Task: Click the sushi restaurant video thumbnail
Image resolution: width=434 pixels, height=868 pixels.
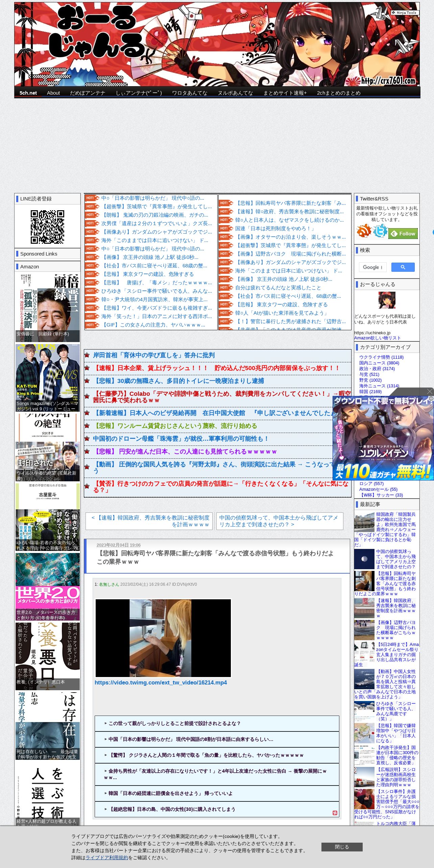Action: tap(163, 638)
